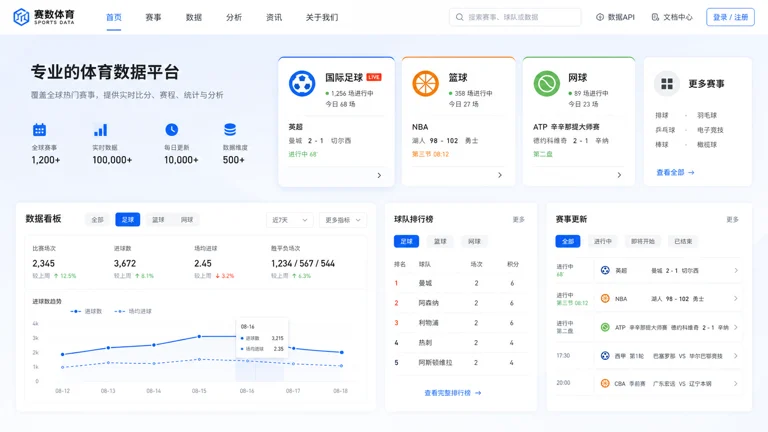Click the 赛数体育 logo icon
Screen dimensions: 768x432
click(21, 17)
